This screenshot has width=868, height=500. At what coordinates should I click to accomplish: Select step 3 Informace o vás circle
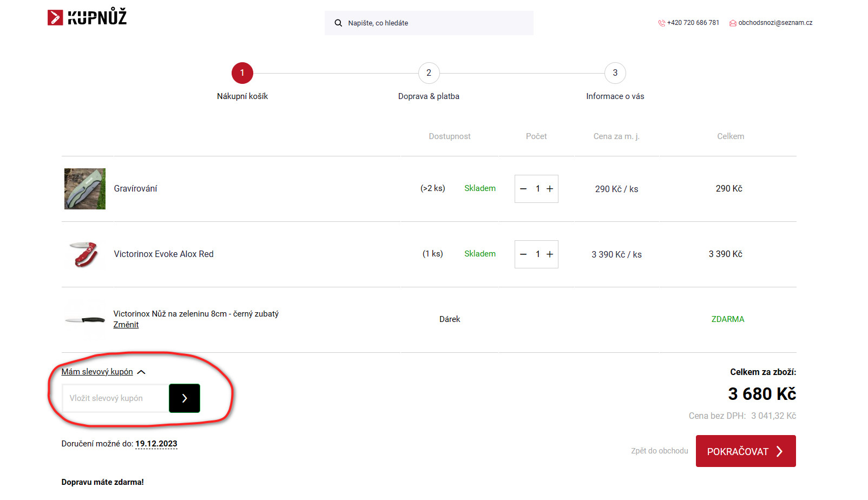[x=615, y=73]
